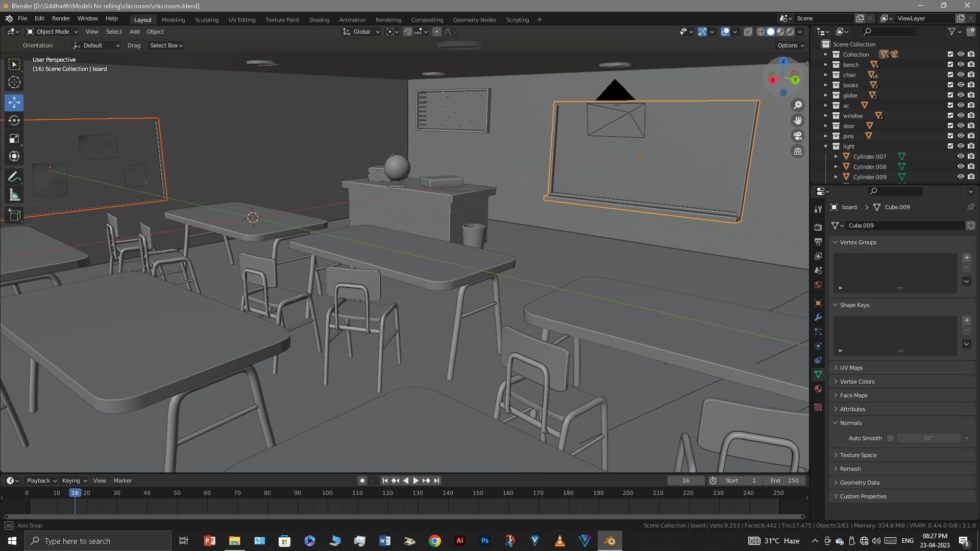Switch to the Geometry Nodes workspace
Image resolution: width=980 pixels, height=551 pixels.
pos(474,20)
